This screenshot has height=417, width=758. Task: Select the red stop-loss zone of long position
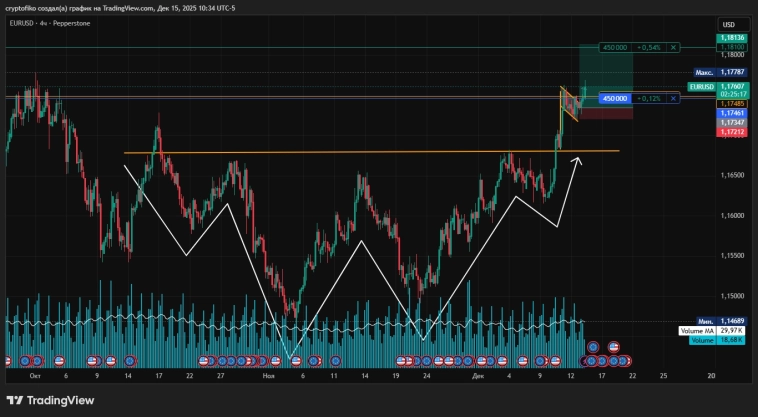click(x=606, y=113)
